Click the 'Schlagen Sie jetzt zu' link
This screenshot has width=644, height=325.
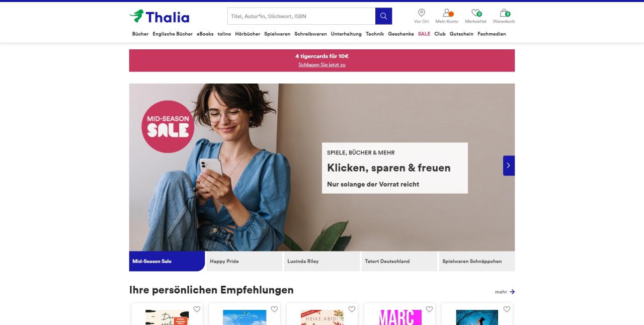click(x=322, y=64)
